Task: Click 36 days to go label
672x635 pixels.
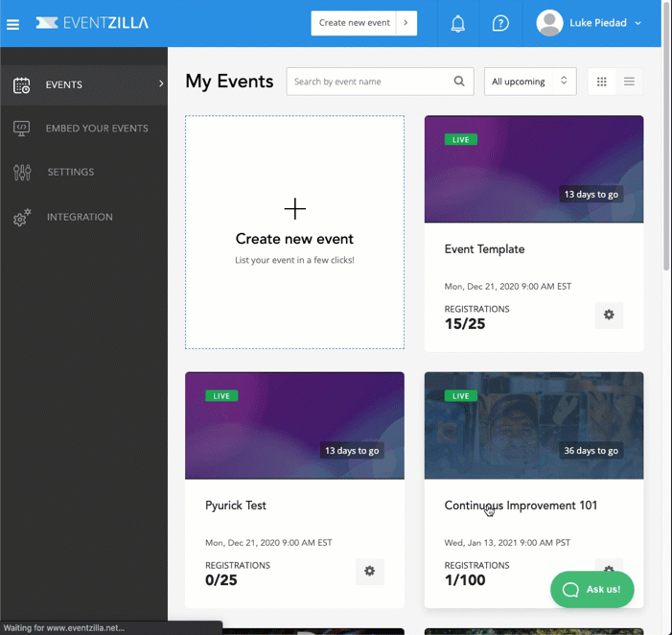Action: click(591, 451)
